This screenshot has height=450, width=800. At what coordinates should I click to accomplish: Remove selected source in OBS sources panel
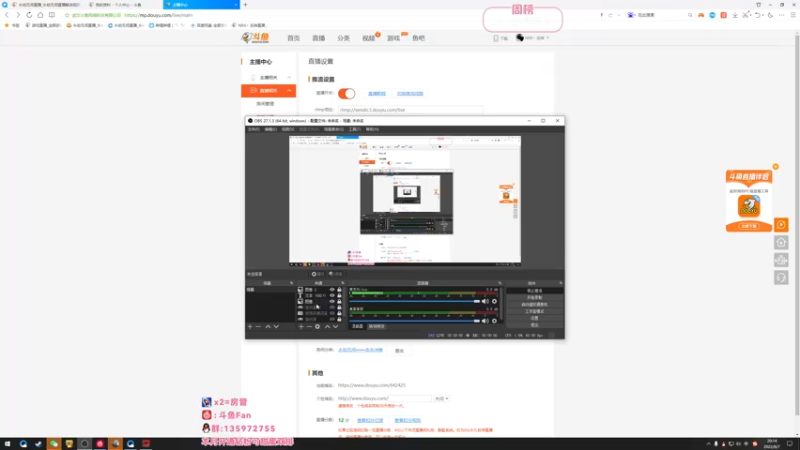coord(309,327)
